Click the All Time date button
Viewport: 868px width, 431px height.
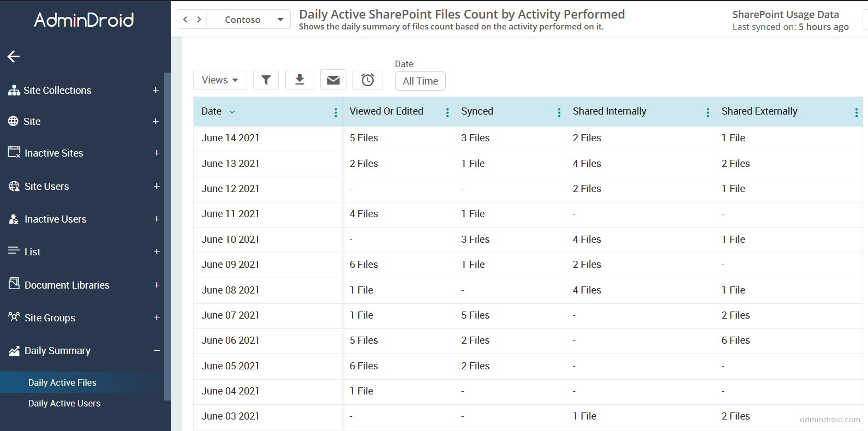click(420, 81)
